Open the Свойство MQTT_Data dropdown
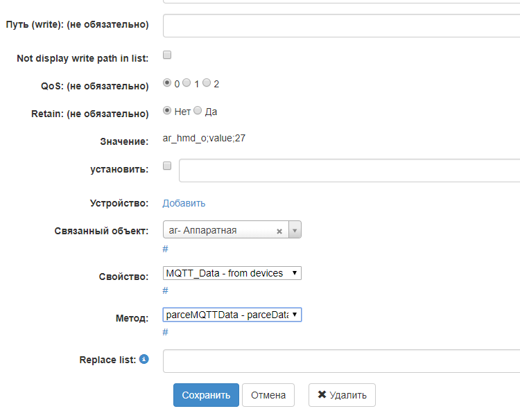This screenshot has width=520, height=420. tap(232, 273)
